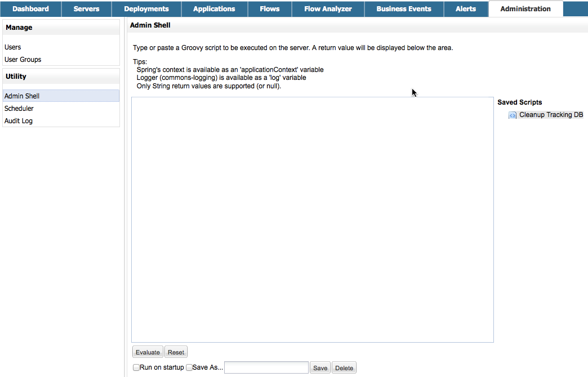This screenshot has height=377, width=588.
Task: Click the Save button
Action: point(320,368)
